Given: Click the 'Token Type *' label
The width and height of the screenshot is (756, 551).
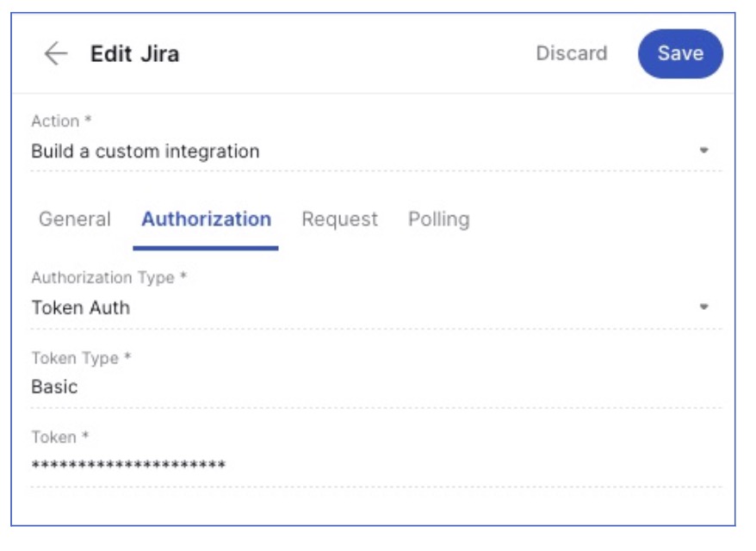Looking at the screenshot, I should click(81, 358).
